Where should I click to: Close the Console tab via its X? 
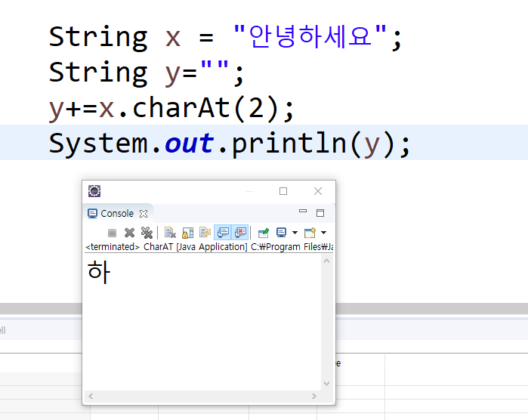(144, 214)
